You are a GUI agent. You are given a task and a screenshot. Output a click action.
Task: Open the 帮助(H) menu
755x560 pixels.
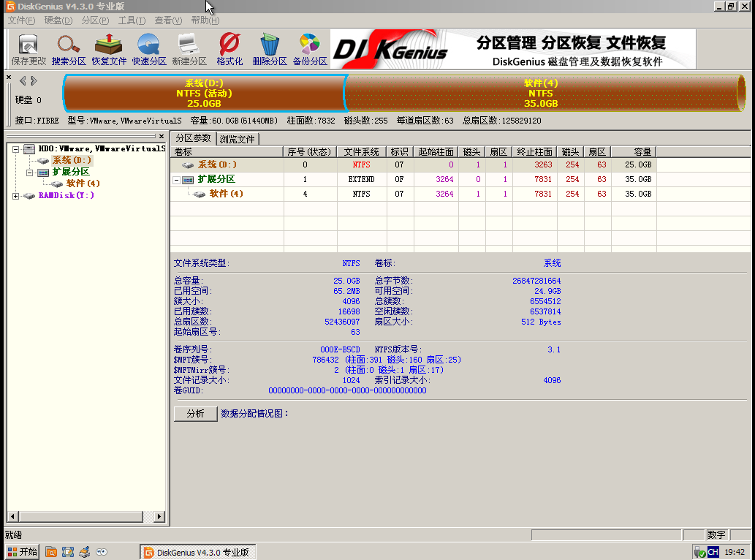(205, 20)
